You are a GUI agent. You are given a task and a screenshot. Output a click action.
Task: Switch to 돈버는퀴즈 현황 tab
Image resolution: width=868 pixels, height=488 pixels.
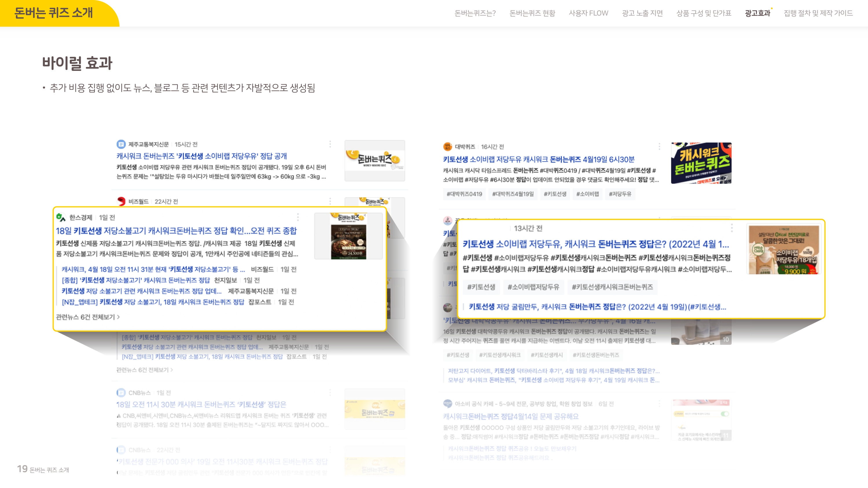[x=532, y=13]
